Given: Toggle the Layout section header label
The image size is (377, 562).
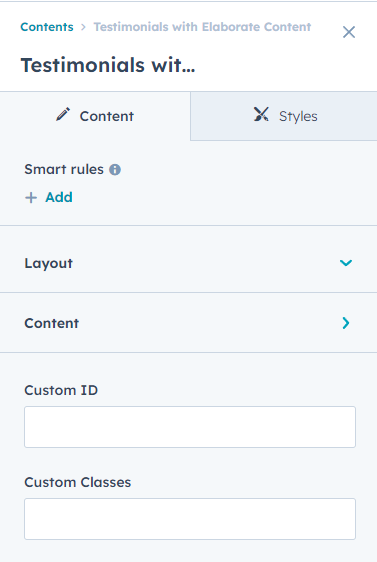Looking at the screenshot, I should pyautogui.click(x=49, y=263).
